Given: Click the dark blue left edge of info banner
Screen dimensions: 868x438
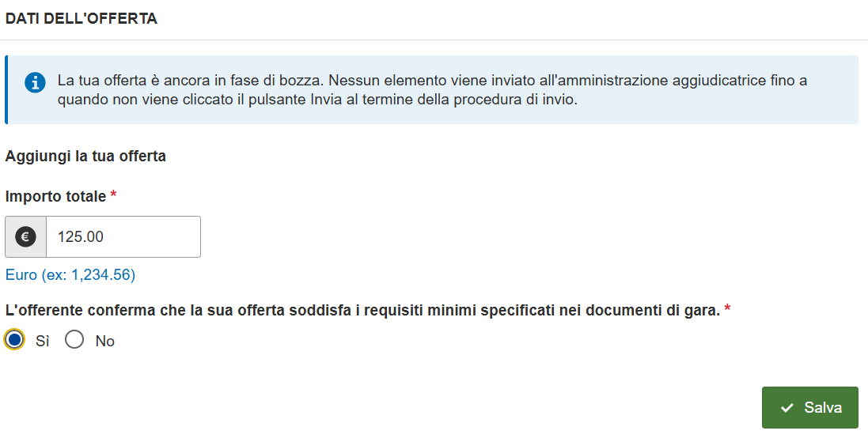Looking at the screenshot, I should click(6, 89).
